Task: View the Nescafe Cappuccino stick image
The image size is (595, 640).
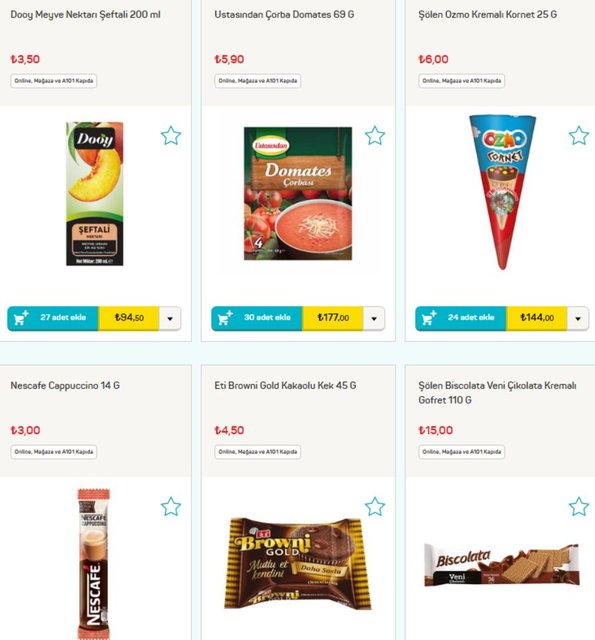Action: (94, 563)
